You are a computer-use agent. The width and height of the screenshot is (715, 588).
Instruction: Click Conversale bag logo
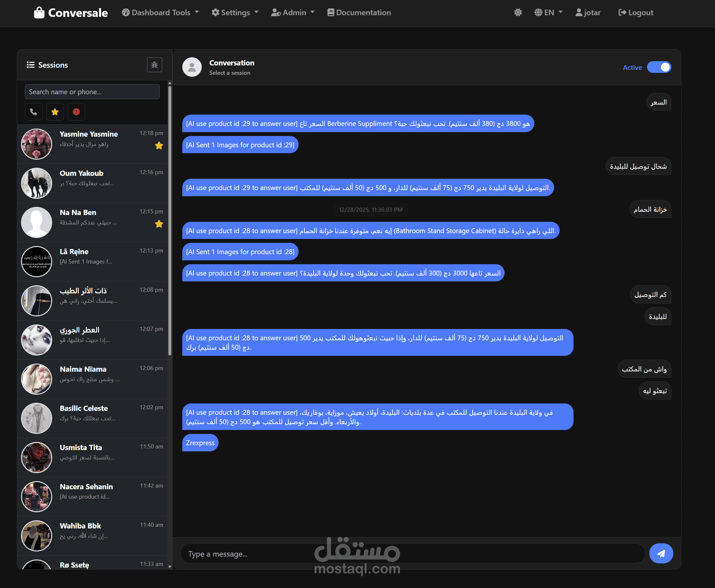click(39, 13)
